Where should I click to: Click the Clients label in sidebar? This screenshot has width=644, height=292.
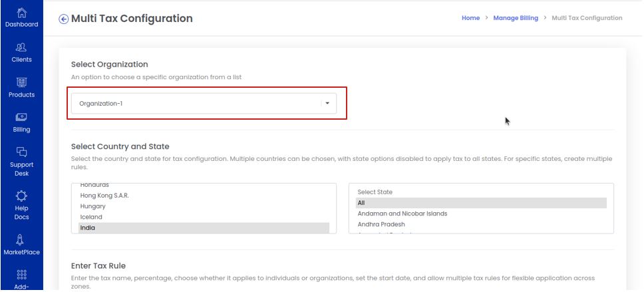coord(21,60)
